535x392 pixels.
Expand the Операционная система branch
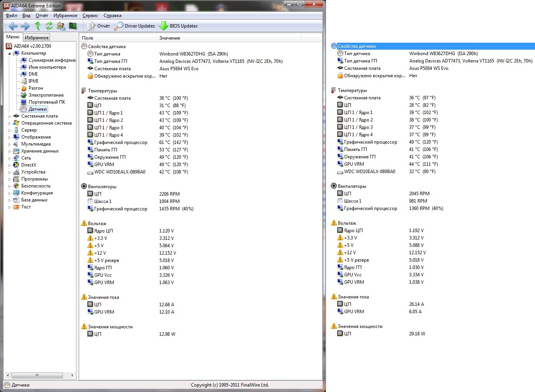[9, 123]
